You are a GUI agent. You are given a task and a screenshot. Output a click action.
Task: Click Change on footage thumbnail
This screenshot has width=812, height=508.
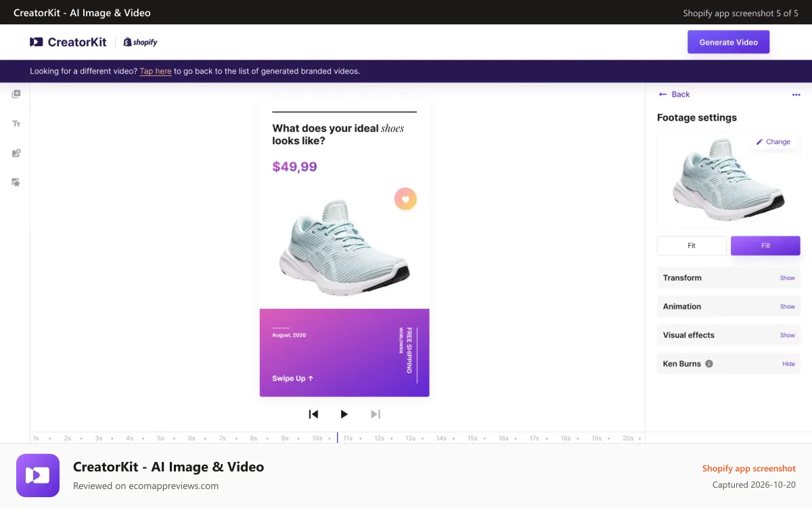pos(773,142)
